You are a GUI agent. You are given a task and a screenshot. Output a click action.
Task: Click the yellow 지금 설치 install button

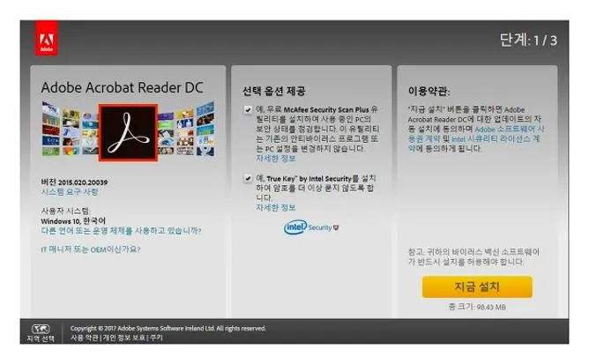(477, 287)
